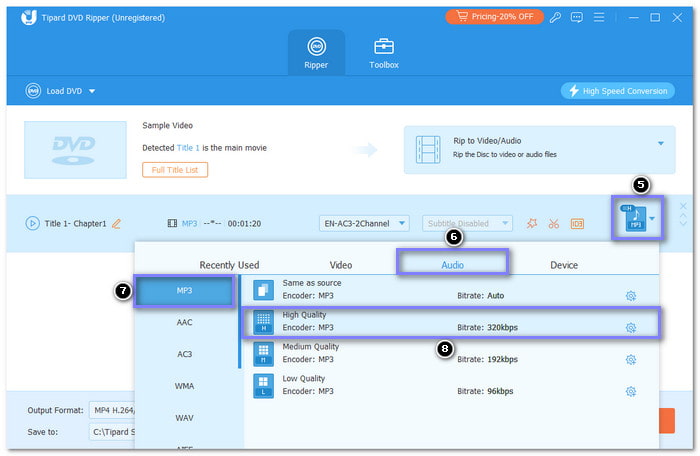This screenshot has height=456, width=700.
Task: Choose the Low Quality 96kbps preset
Action: click(x=451, y=385)
